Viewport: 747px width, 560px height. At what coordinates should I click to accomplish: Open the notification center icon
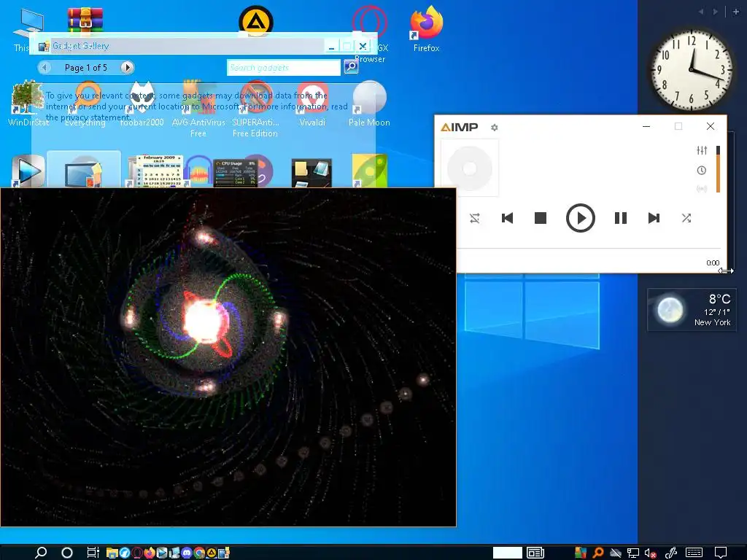(x=720, y=553)
